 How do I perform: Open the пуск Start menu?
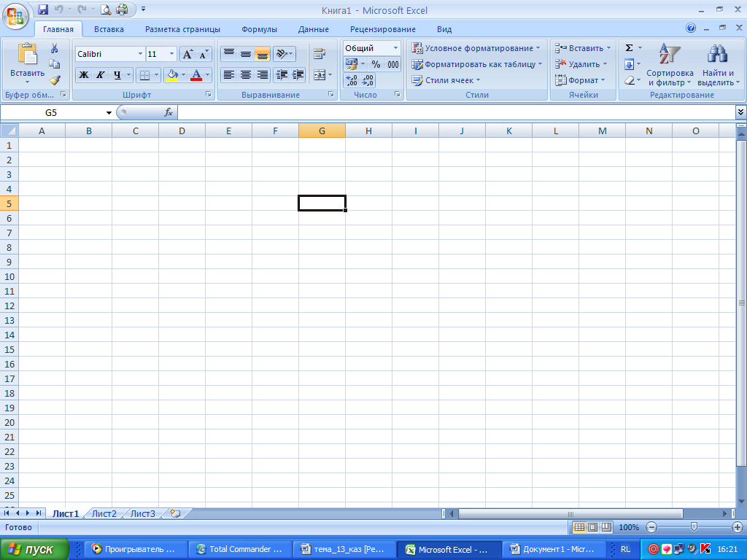[x=34, y=549]
